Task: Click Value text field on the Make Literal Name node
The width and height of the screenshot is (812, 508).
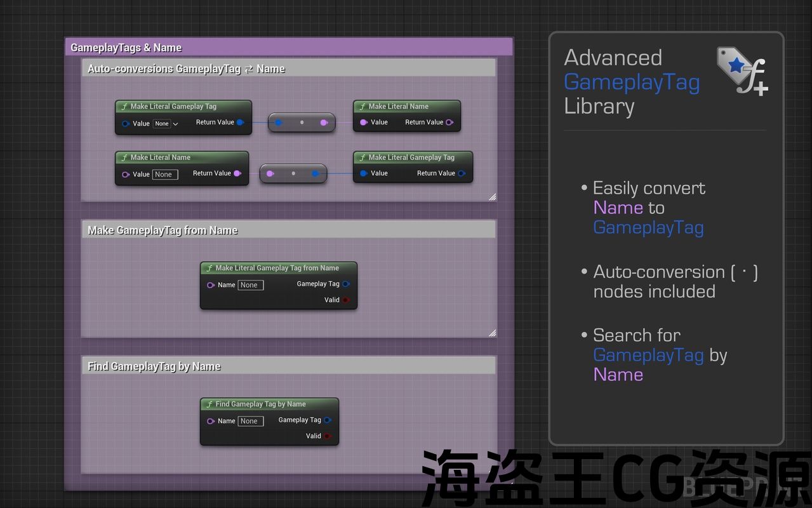Action: pyautogui.click(x=164, y=175)
